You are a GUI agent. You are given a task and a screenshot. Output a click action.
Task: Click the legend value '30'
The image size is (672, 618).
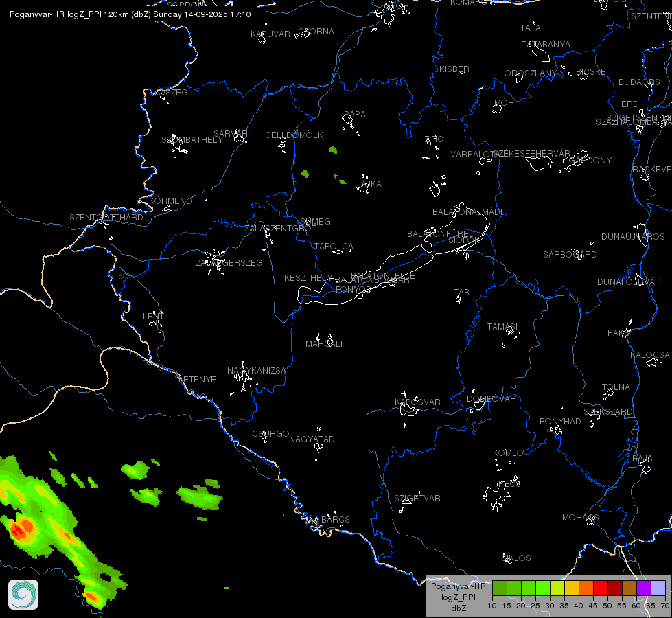[549, 606]
